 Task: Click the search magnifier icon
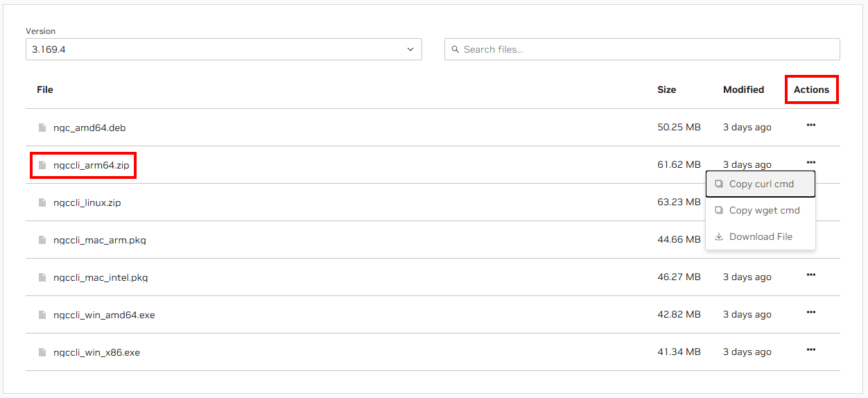[x=455, y=49]
